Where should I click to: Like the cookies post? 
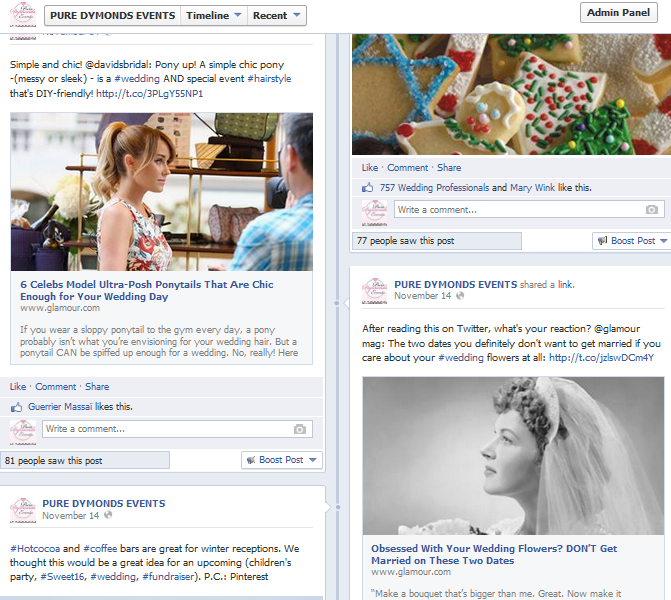pyautogui.click(x=370, y=168)
